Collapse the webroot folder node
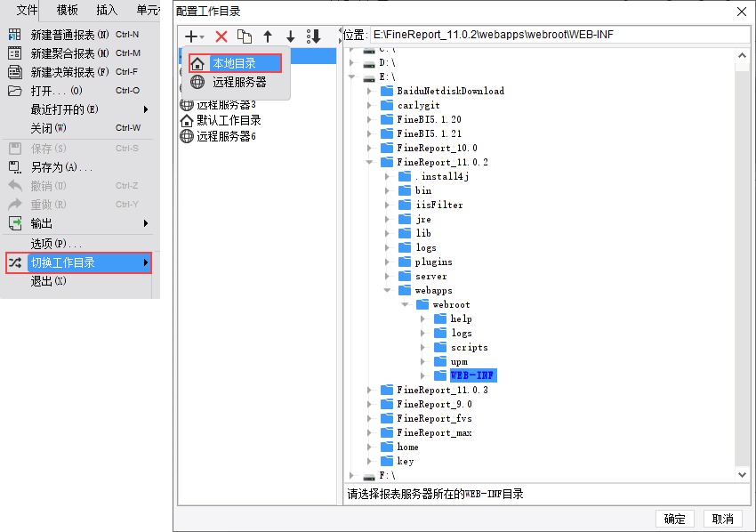The width and height of the screenshot is (756, 532). tap(405, 304)
